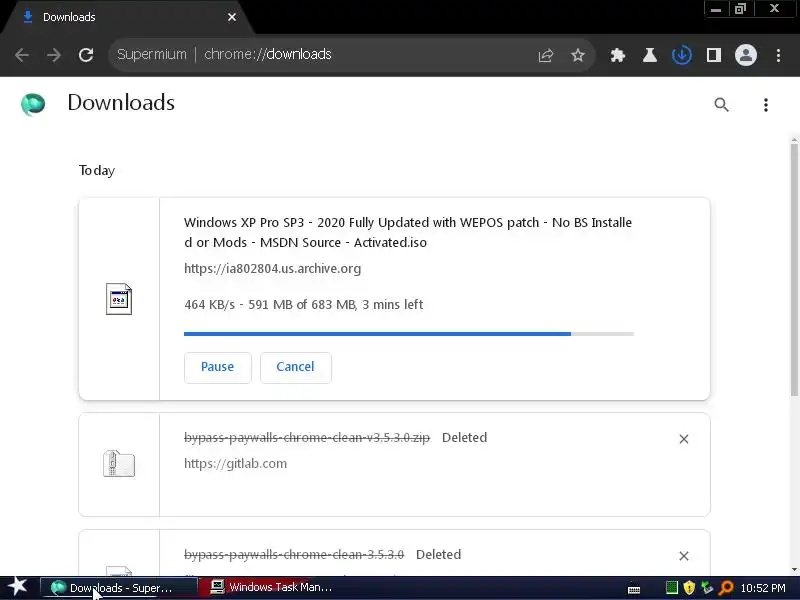Switch to Downloads - Supermium taskbar button

coord(118,588)
